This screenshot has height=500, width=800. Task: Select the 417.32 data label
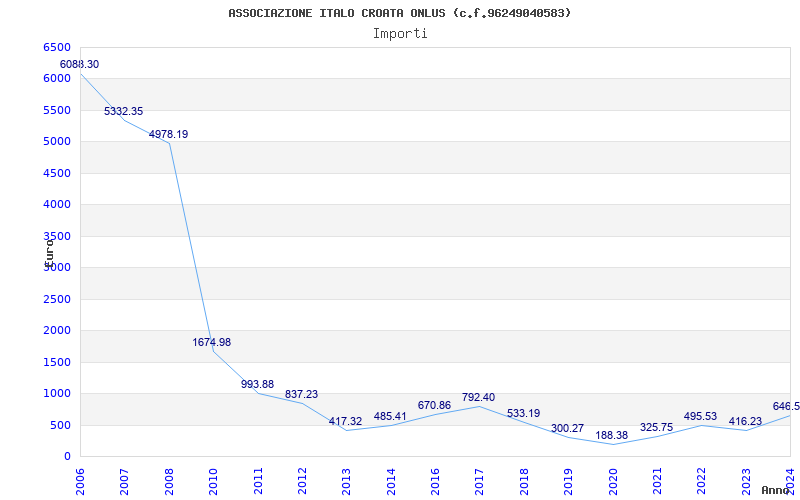coord(345,421)
